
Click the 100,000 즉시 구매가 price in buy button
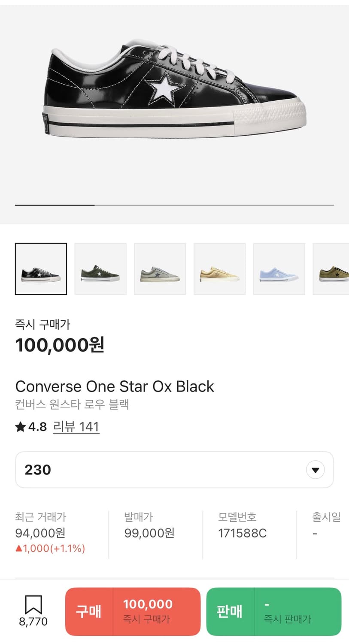[148, 611]
